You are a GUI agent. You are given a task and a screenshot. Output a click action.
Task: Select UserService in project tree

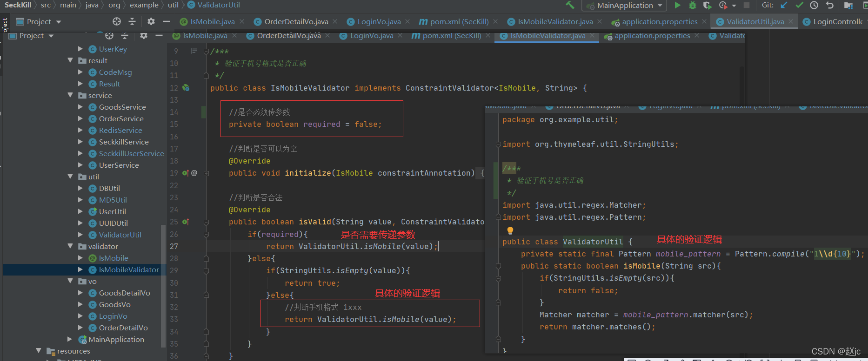click(119, 165)
